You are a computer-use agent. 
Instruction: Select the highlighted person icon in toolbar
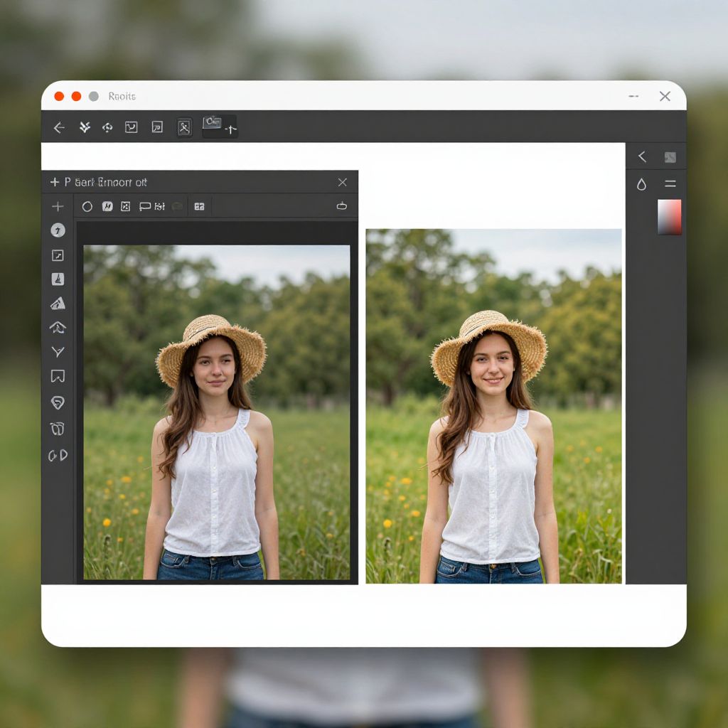[x=184, y=127]
